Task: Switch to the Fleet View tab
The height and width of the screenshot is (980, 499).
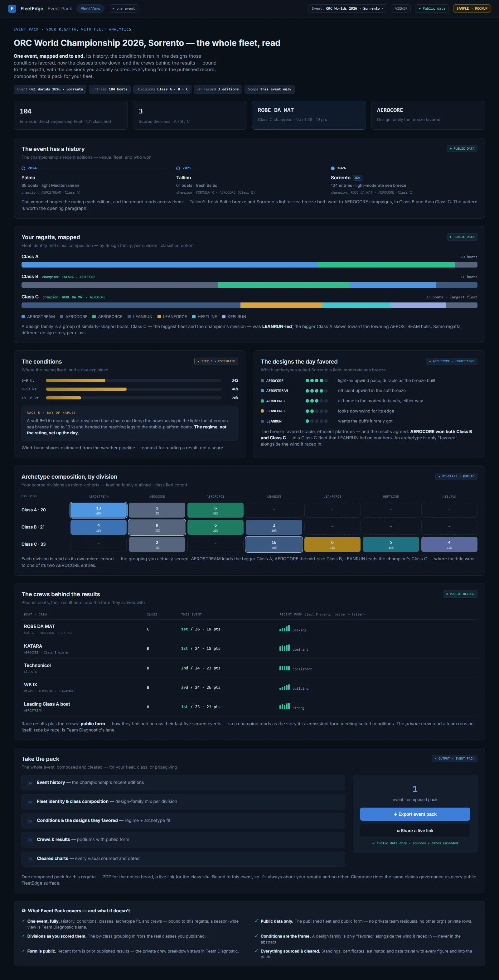Action: tap(90, 8)
